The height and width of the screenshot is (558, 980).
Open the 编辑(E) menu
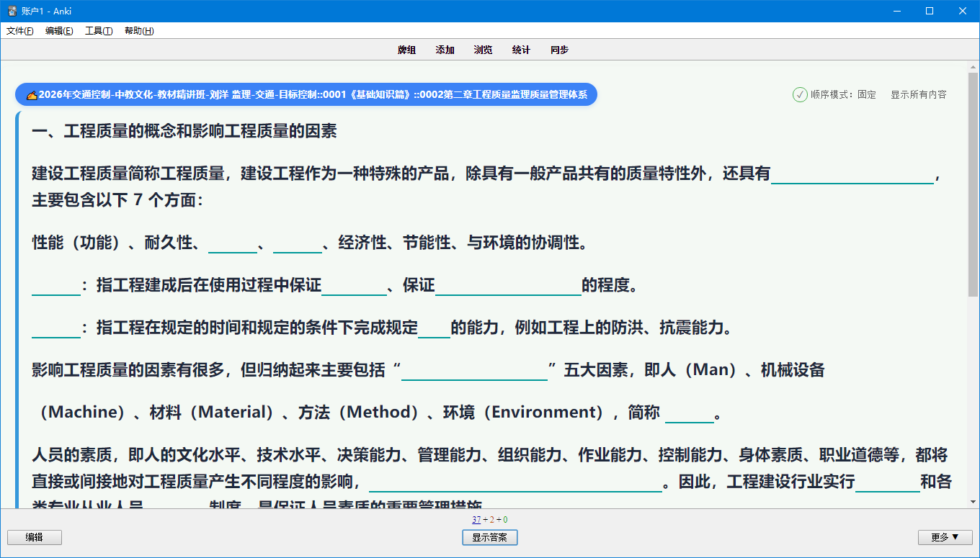59,31
